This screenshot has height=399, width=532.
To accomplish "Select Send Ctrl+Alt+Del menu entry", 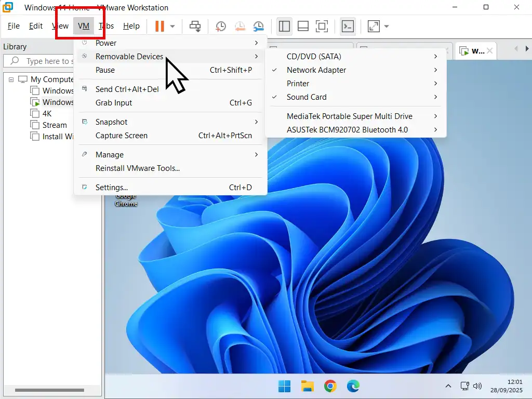I will (x=170, y=89).
